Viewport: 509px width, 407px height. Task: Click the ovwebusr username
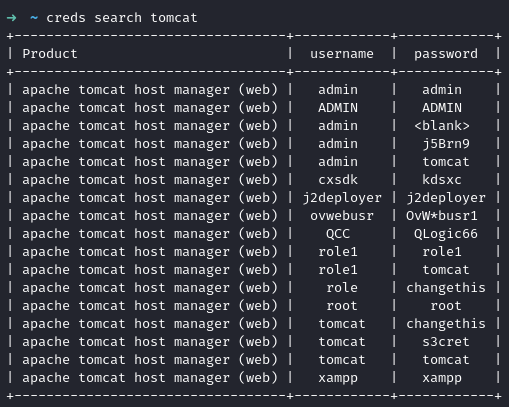click(342, 216)
